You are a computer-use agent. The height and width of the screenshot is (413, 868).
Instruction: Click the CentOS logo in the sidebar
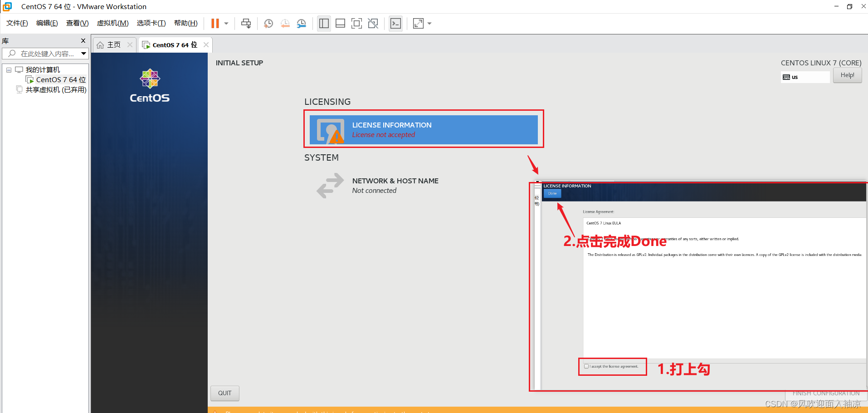(150, 86)
